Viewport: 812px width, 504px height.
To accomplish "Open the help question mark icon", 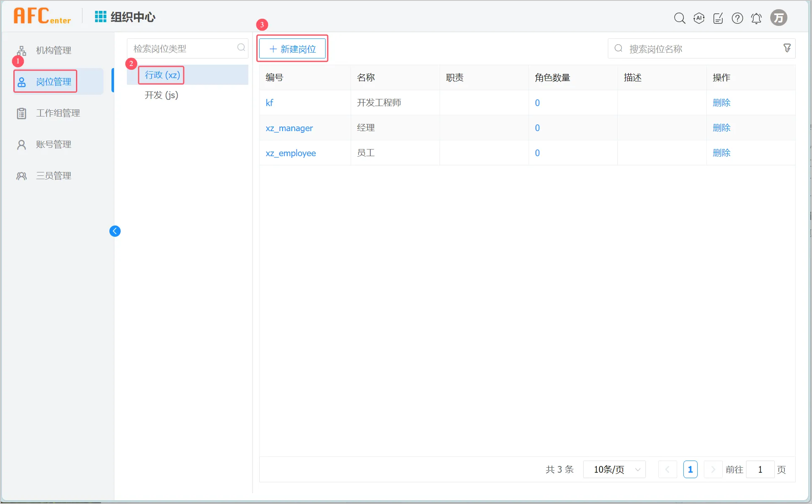I will (737, 18).
